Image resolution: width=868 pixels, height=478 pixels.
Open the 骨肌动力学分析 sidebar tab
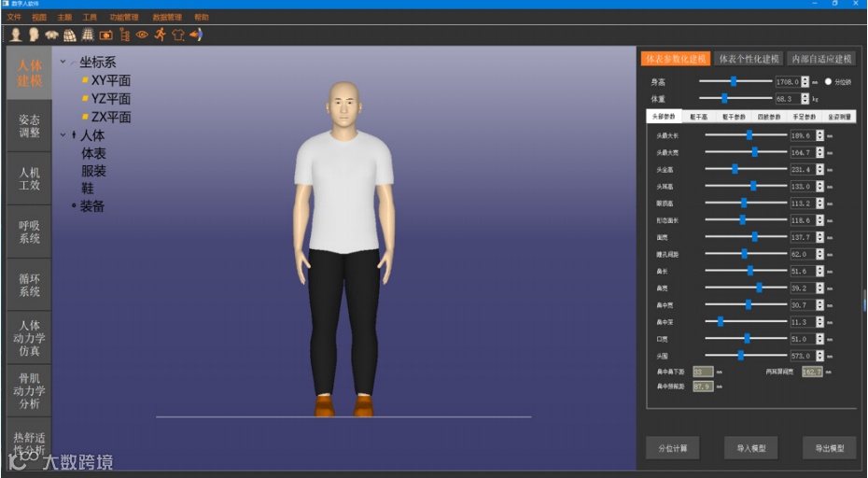click(x=29, y=390)
